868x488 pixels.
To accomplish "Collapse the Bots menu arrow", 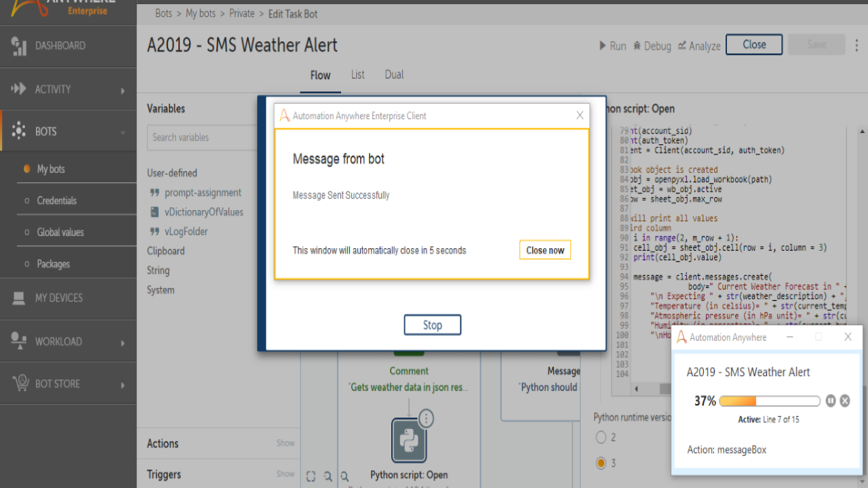I will (123, 133).
